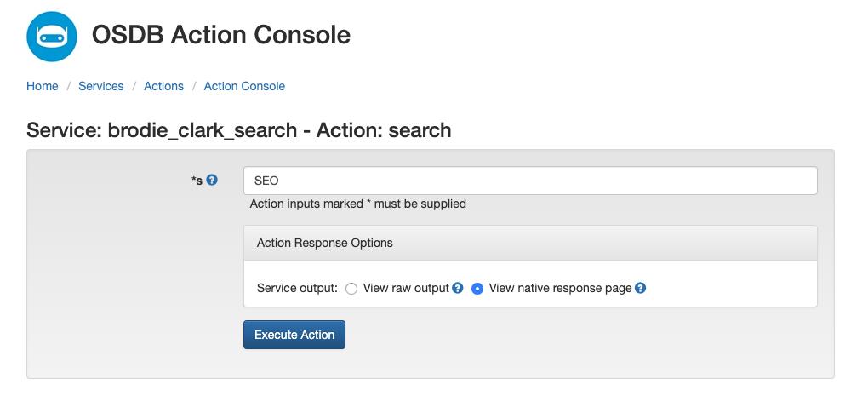Click the "Service output:" label
The width and height of the screenshot is (868, 396).
[x=297, y=288]
